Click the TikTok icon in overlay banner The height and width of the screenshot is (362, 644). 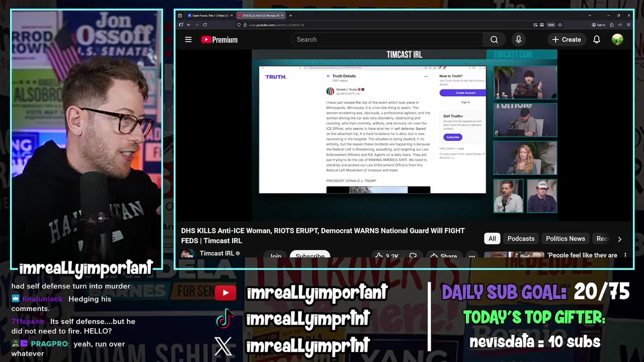pos(224,319)
